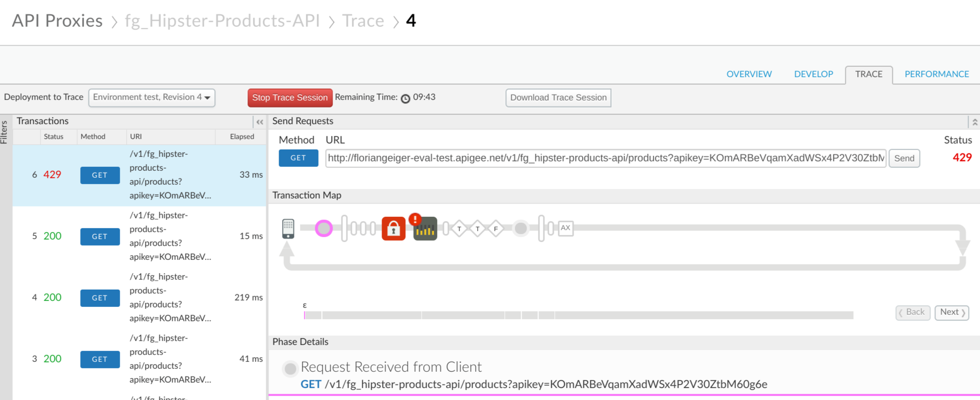Click the GET method button in Send Requests
The height and width of the screenshot is (400, 980).
pyautogui.click(x=298, y=158)
